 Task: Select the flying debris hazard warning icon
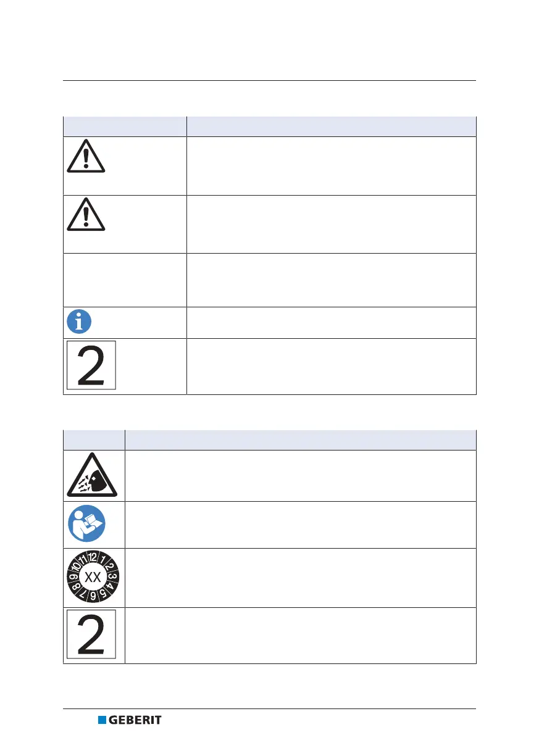[93, 476]
